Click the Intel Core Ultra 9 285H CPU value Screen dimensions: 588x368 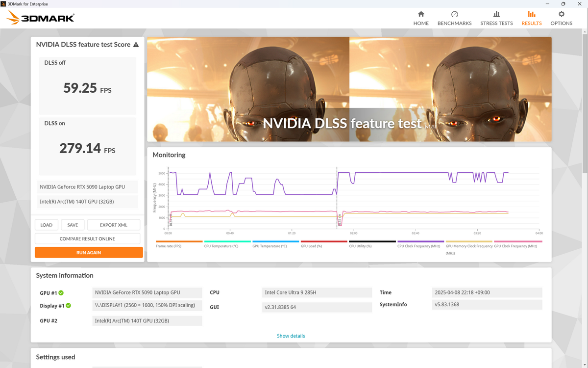coord(317,292)
